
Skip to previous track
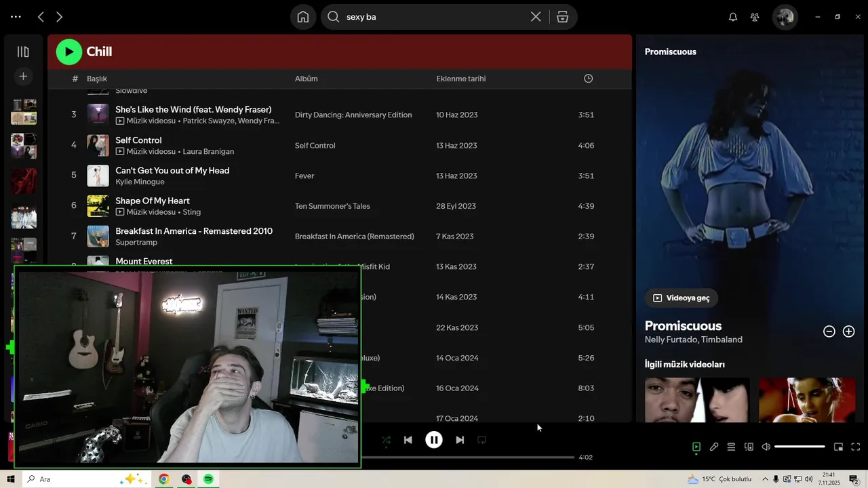(x=408, y=440)
